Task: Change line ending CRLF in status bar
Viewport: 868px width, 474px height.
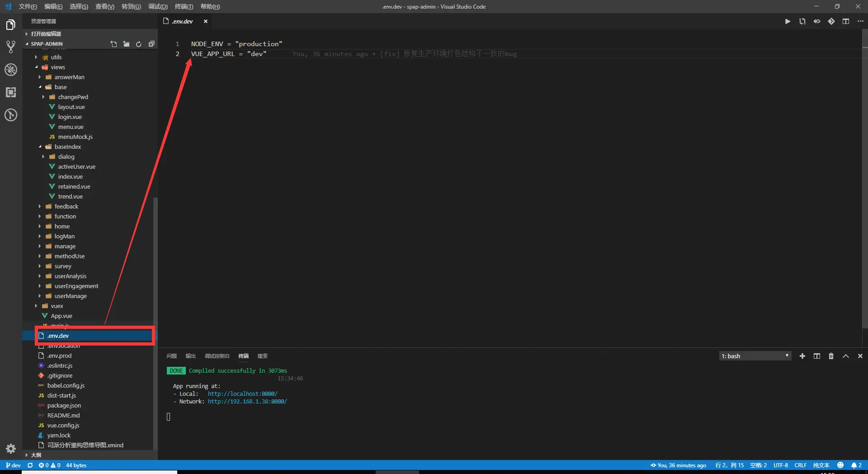Action: coord(801,465)
